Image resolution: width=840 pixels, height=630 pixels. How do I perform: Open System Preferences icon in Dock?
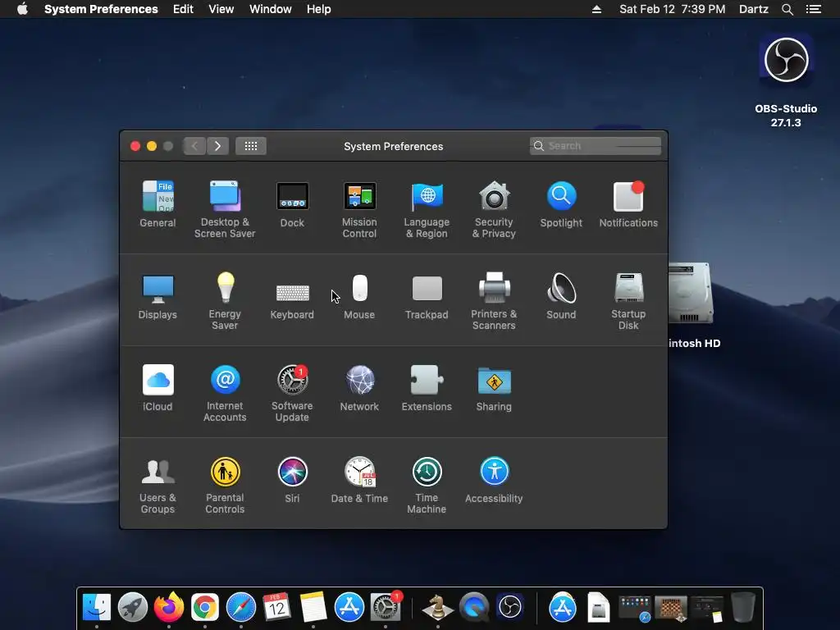[x=386, y=608]
